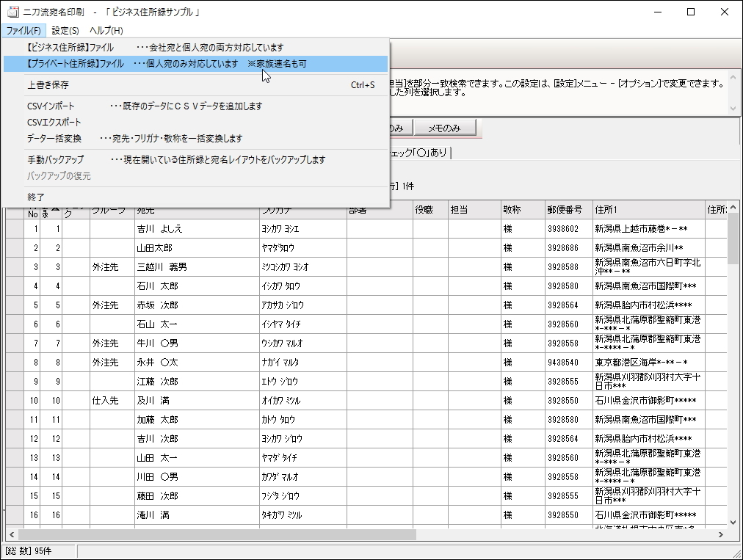Click the 様 honorific cell in row 5
Viewport: 743px width, 560px height.
(523, 305)
